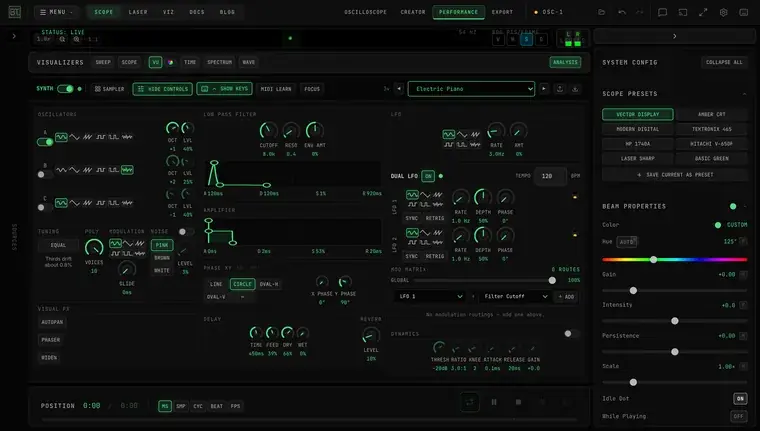Click the undo arrow in top bar
This screenshot has width=760, height=431.
point(622,12)
